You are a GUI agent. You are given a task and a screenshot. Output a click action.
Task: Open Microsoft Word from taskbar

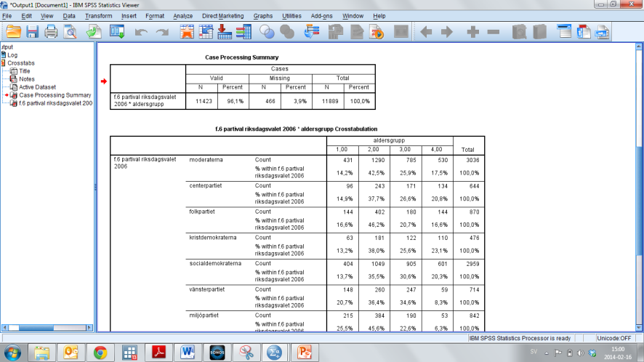(x=188, y=353)
